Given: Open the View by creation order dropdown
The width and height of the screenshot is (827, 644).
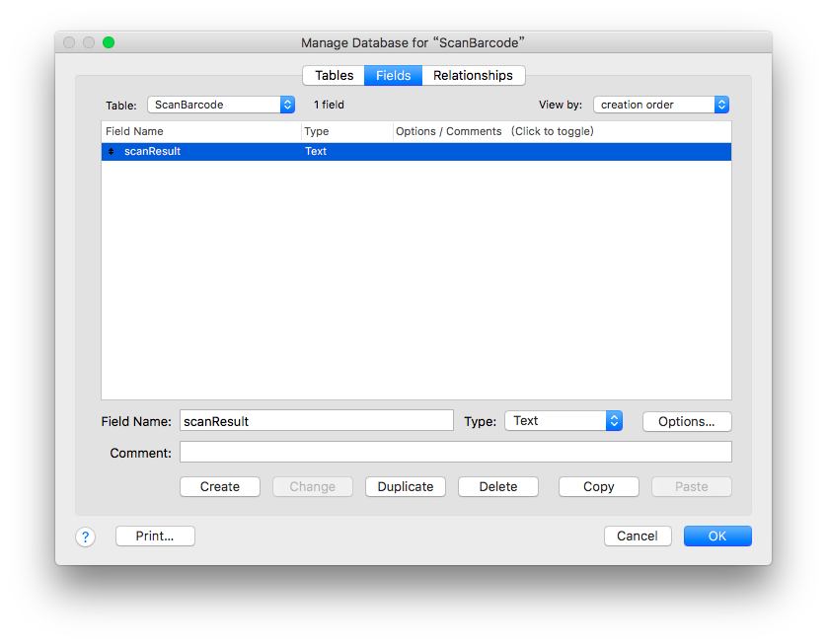Looking at the screenshot, I should [x=661, y=105].
